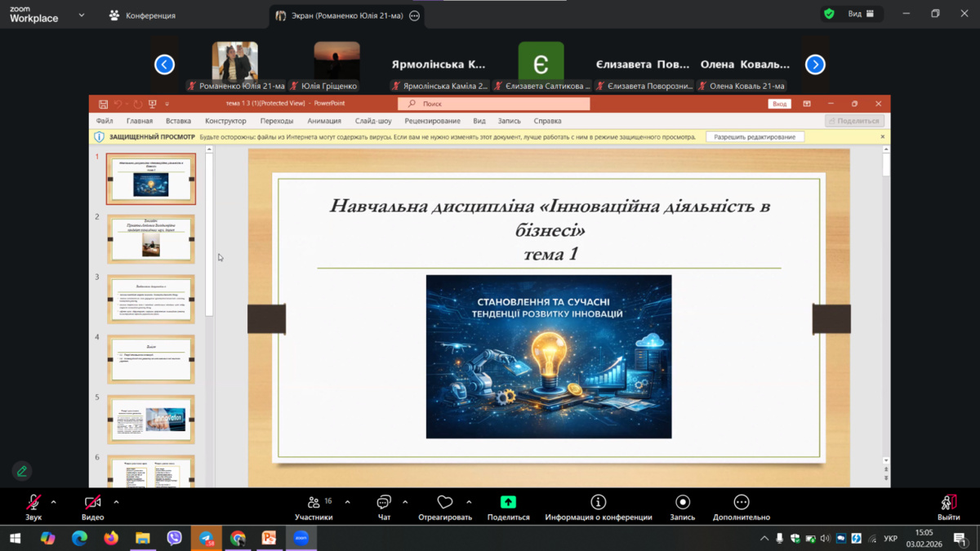Open Telegram from the Windows taskbar
Image resolution: width=980 pixels, height=551 pixels.
point(207,538)
